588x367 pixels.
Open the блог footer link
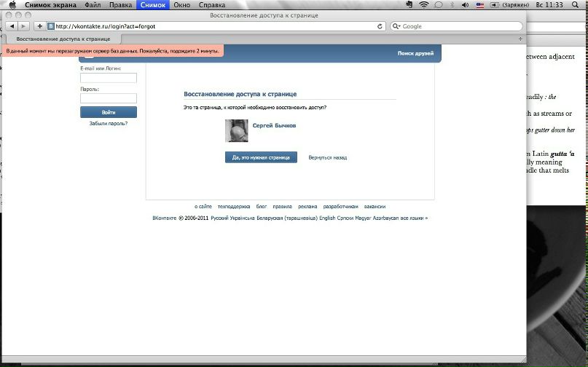pyautogui.click(x=262, y=207)
